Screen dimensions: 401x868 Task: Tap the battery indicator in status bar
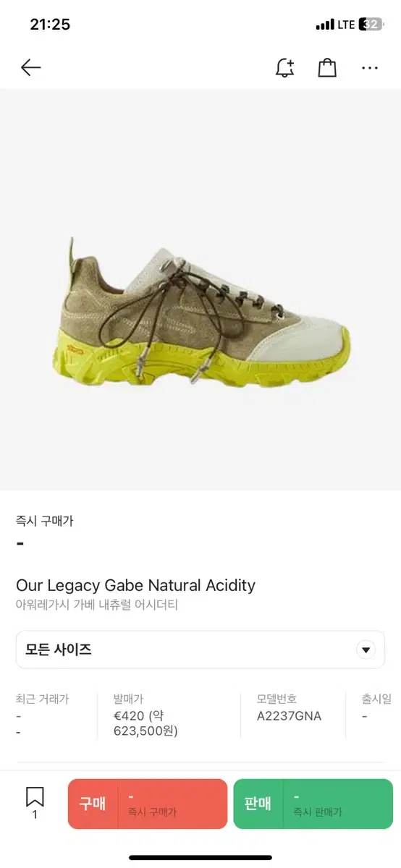[x=371, y=25]
